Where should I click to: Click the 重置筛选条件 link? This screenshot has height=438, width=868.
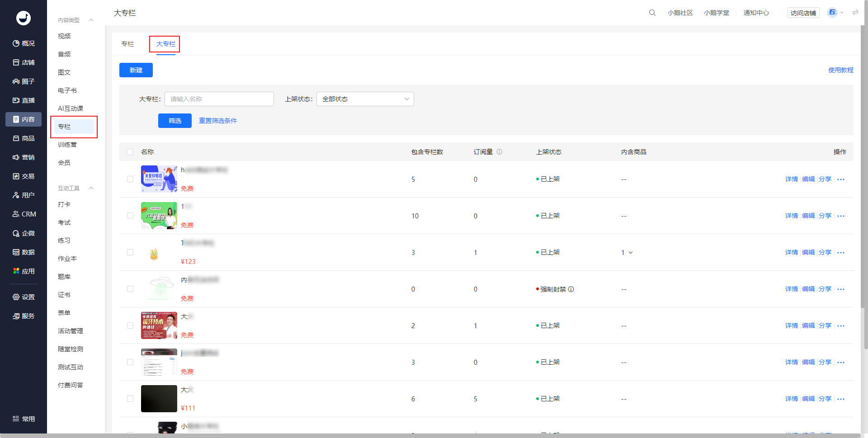217,121
